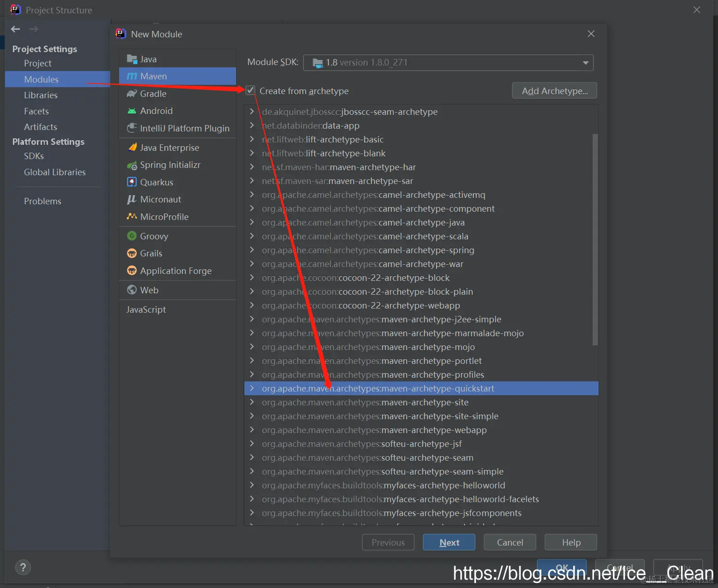Click the Application Forge icon
The width and height of the screenshot is (718, 588).
132,271
